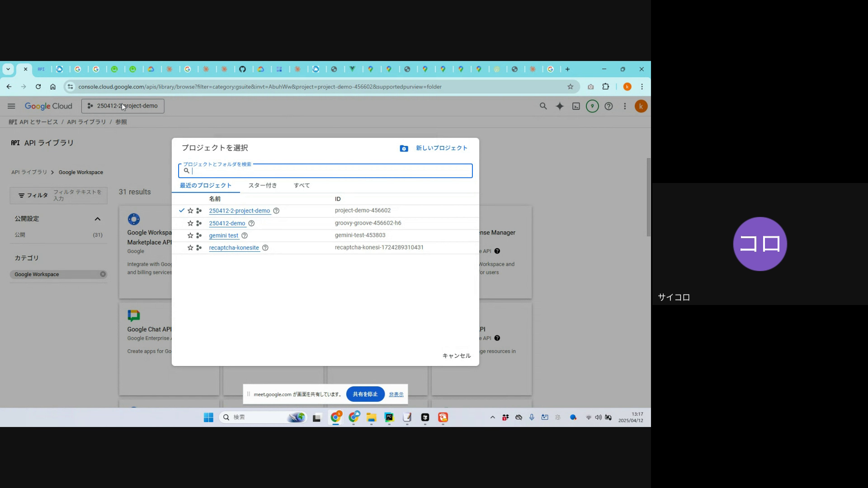This screenshot has width=868, height=488.
Task: Open the notifications counter badge
Action: tap(592, 106)
